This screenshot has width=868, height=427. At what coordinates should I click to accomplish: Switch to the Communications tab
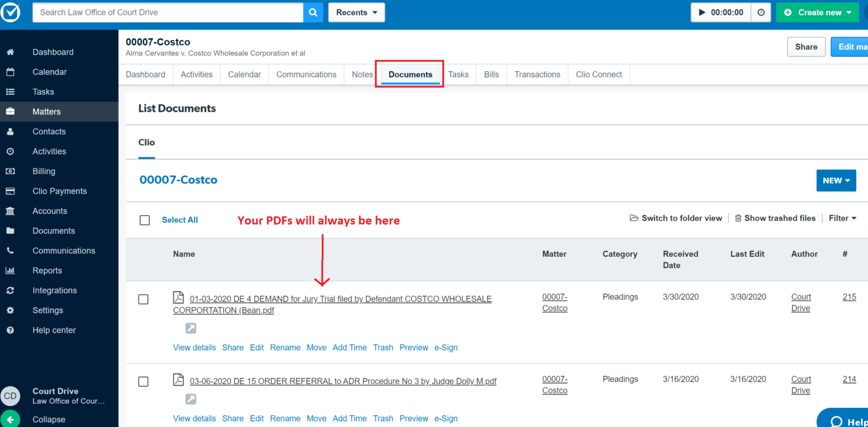(306, 74)
